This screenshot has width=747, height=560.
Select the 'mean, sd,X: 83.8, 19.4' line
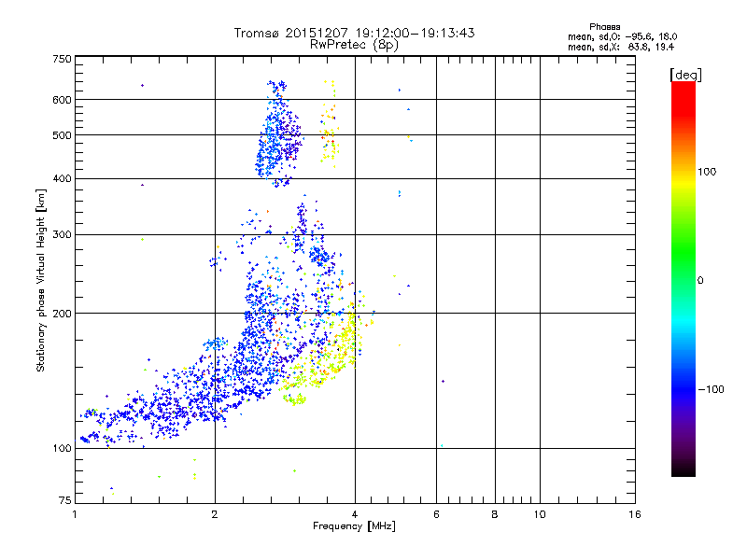621,47
